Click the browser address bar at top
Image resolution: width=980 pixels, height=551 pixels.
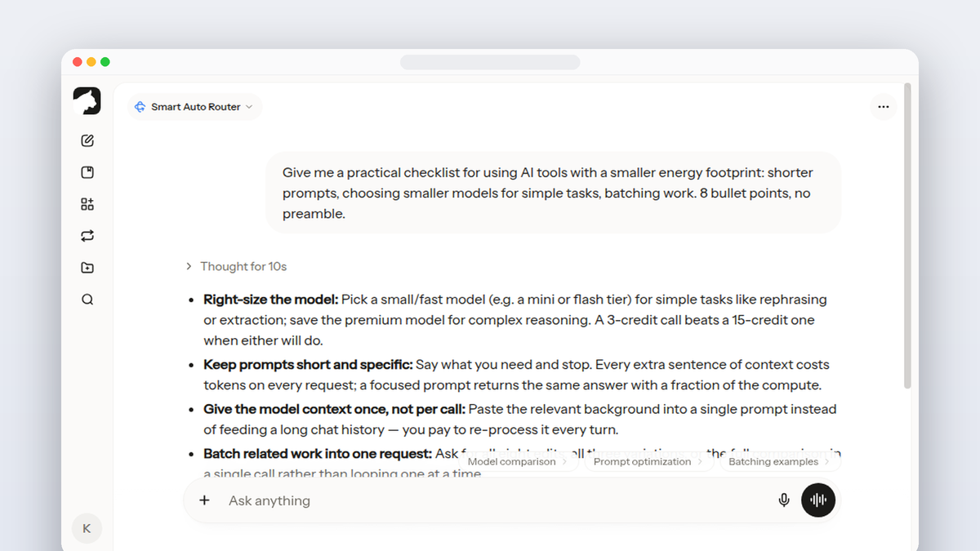point(490,62)
